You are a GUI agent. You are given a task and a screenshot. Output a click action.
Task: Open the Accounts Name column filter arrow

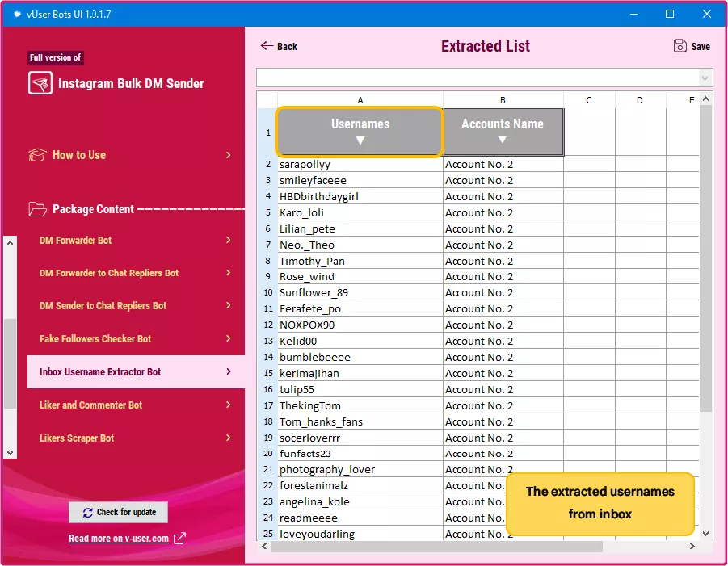tap(502, 140)
